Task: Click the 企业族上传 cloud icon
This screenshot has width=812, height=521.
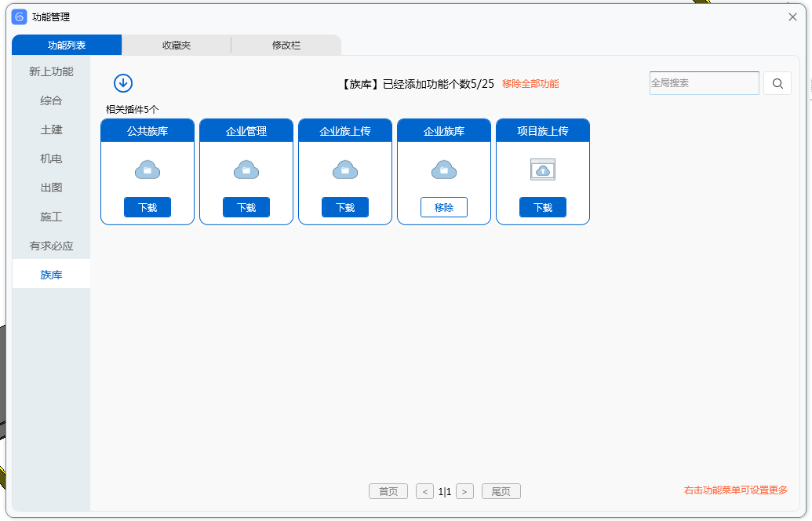Action: (x=345, y=169)
